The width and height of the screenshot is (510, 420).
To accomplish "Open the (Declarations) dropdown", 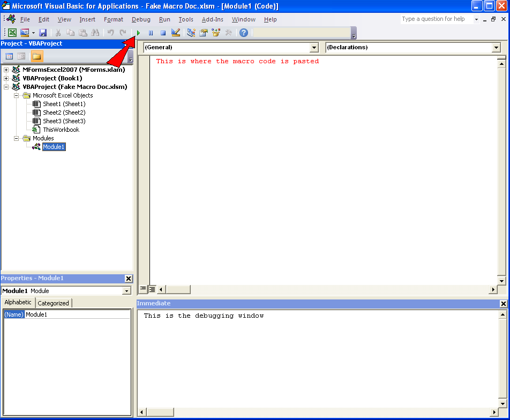I will coord(496,47).
